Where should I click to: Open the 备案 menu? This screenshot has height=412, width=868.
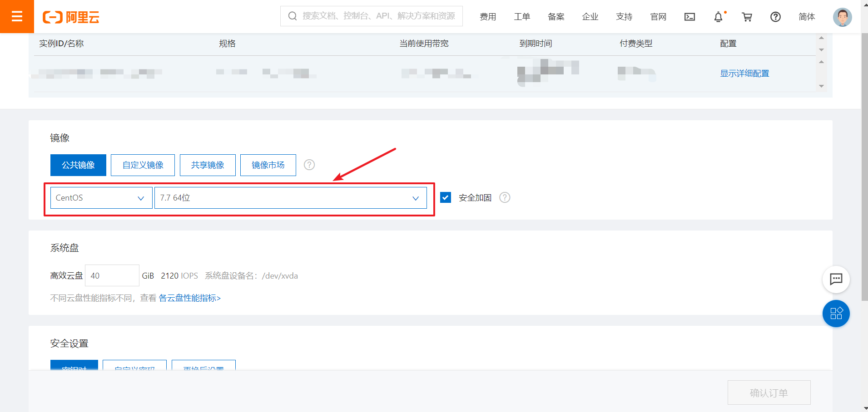[556, 17]
